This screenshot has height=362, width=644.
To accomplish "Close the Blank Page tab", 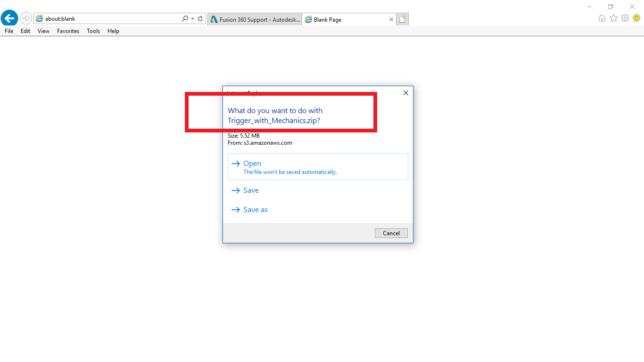I will pyautogui.click(x=391, y=19).
